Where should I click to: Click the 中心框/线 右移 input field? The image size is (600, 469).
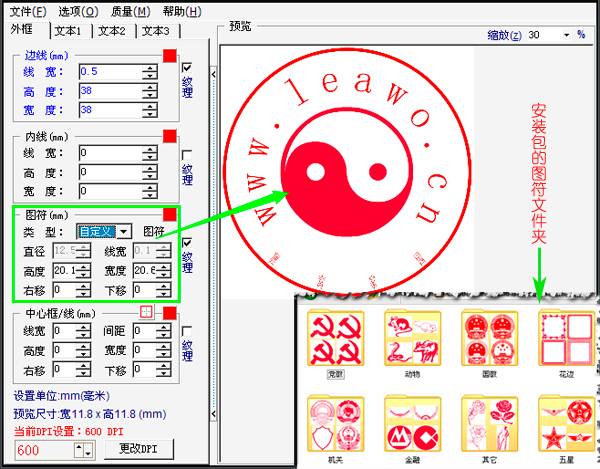(x=64, y=370)
